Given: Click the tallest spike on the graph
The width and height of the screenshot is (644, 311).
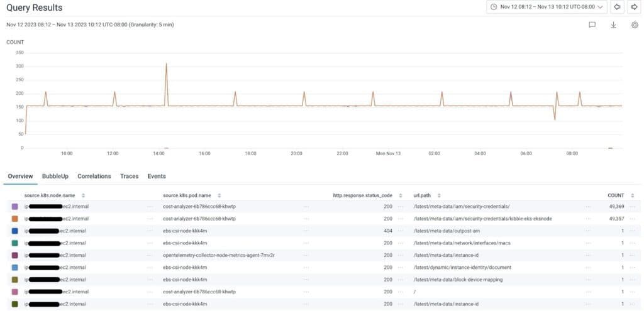Looking at the screenshot, I should [x=166, y=64].
